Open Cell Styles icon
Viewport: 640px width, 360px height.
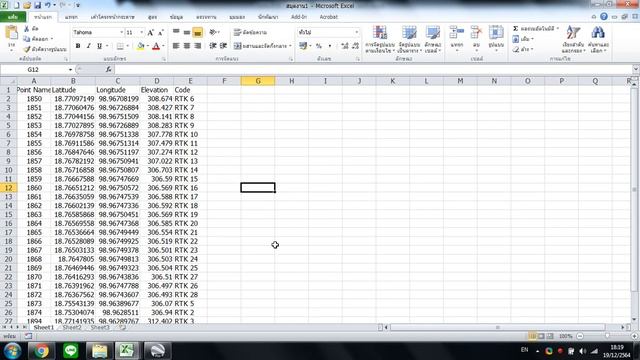[433, 32]
